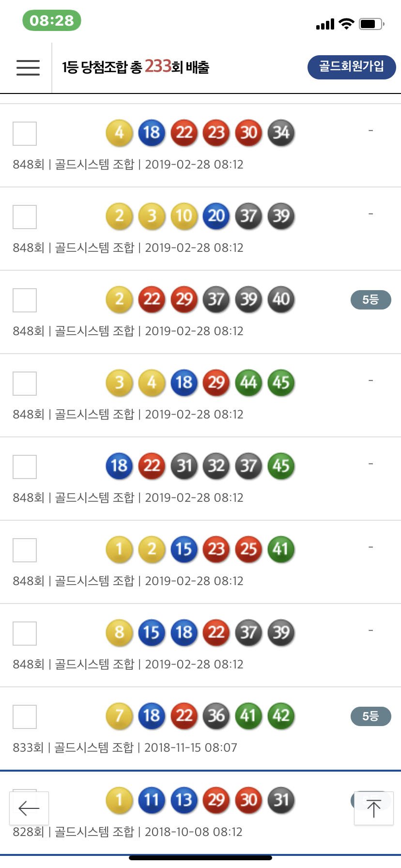This screenshot has width=401, height=868.
Task: Check the box for combination 4-18-22-23-30-34
Action: [25, 133]
